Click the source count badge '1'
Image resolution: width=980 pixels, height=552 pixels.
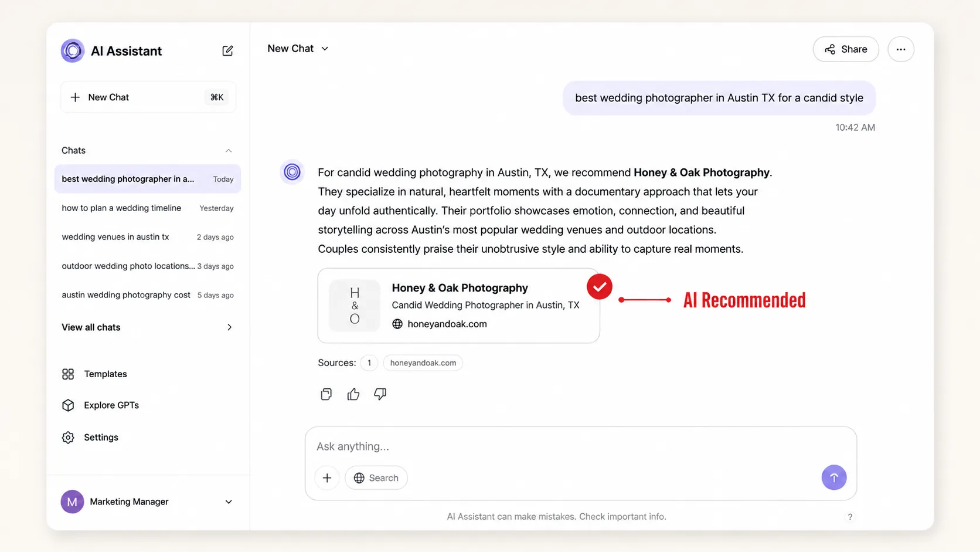tap(369, 363)
